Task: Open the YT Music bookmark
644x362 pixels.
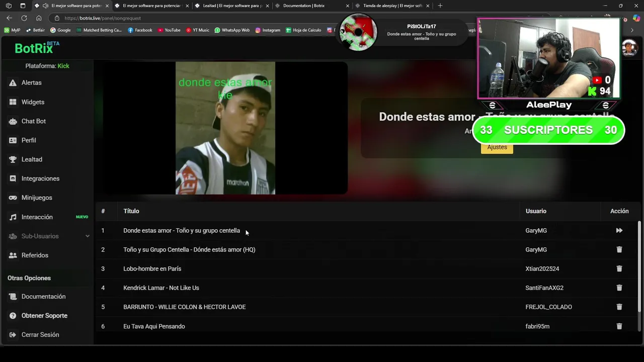Action: tap(198, 30)
